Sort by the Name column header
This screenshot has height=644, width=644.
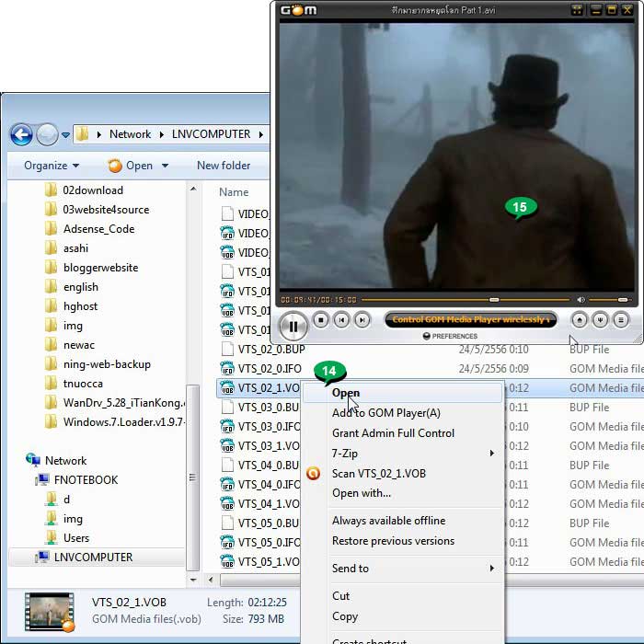tap(234, 192)
